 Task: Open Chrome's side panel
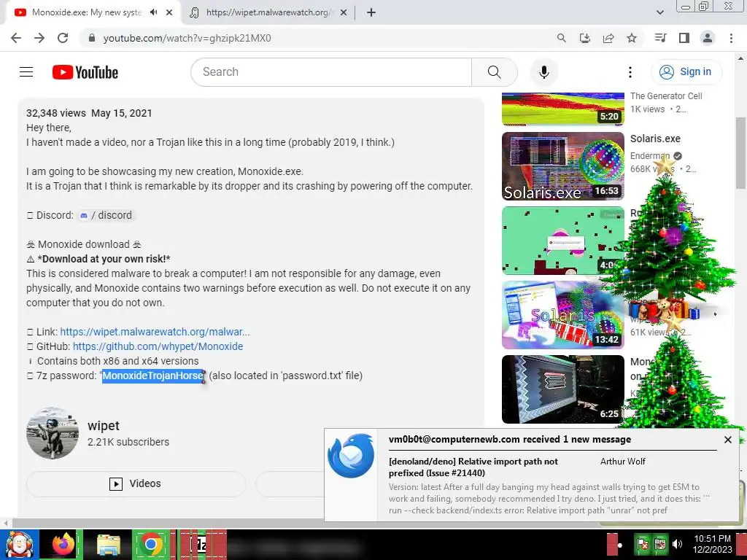684,38
